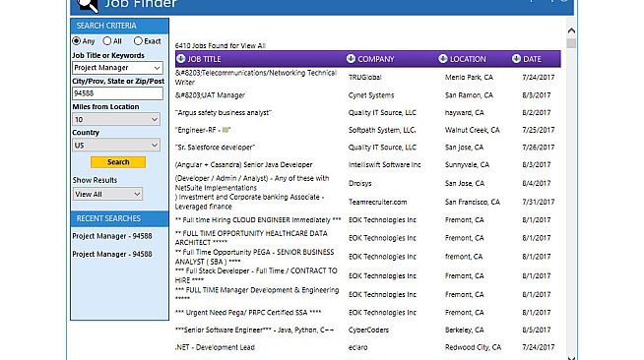Screen dimensions: 644x360
Task: Open "Engineer-RF - III" job listing
Action: tap(203, 130)
